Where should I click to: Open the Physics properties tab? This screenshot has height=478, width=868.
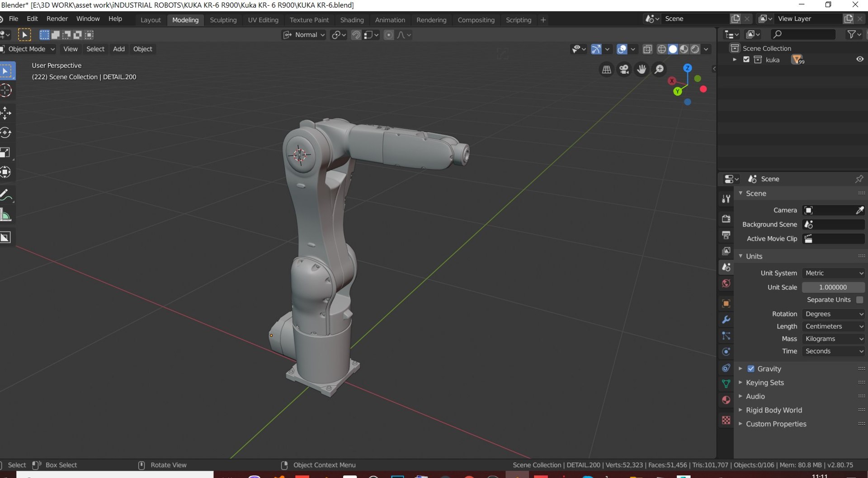pos(726,352)
